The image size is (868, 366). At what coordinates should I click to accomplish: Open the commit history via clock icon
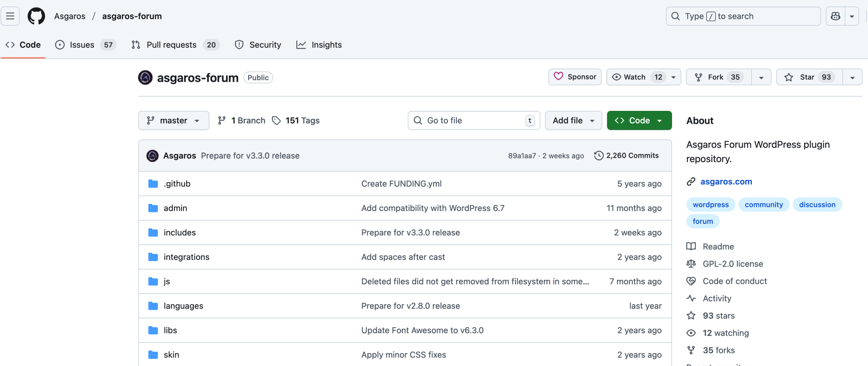tap(599, 155)
